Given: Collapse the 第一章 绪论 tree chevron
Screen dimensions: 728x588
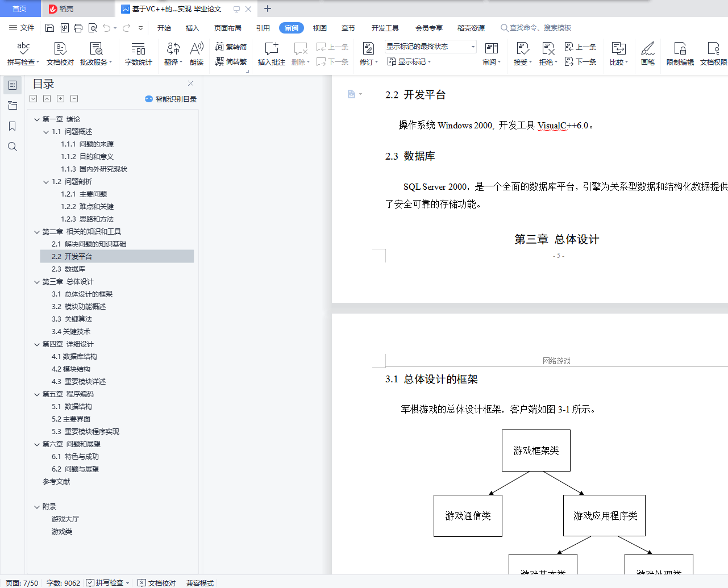Looking at the screenshot, I should pyautogui.click(x=37, y=119).
